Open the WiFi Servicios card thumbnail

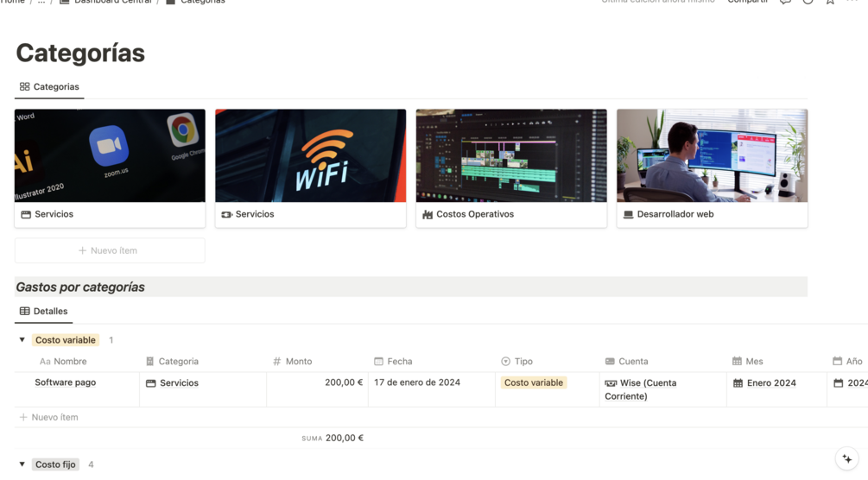(311, 155)
